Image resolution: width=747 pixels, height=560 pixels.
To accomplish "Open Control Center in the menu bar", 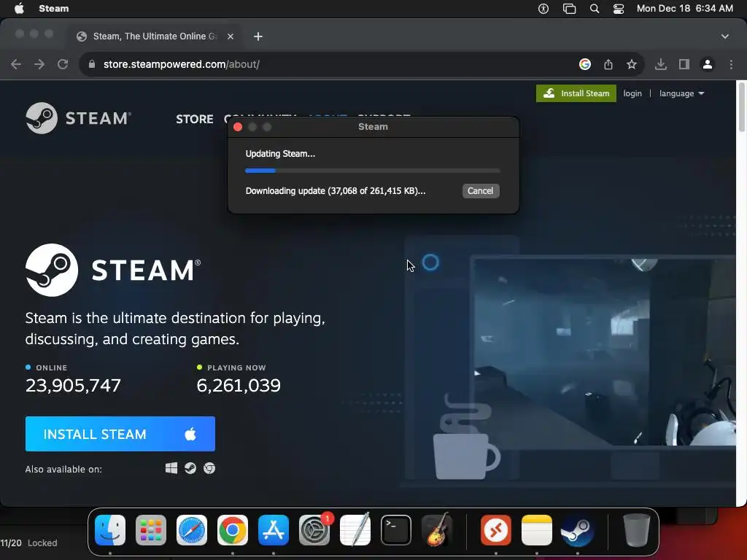I will tap(619, 9).
